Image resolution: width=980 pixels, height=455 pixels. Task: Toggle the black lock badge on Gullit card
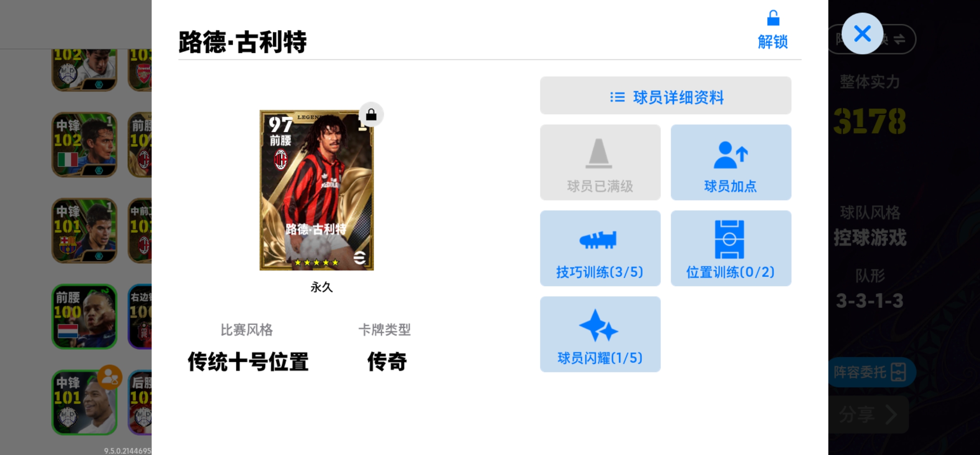coord(371,115)
